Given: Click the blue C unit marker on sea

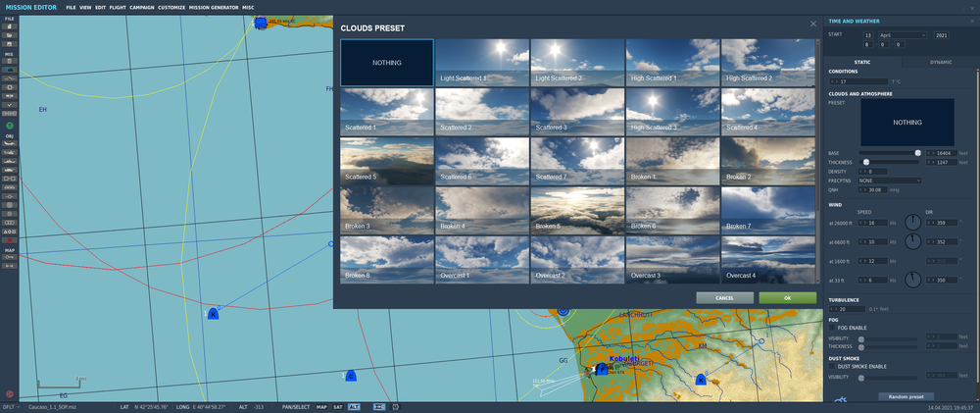Looking at the screenshot, I should pyautogui.click(x=351, y=376).
